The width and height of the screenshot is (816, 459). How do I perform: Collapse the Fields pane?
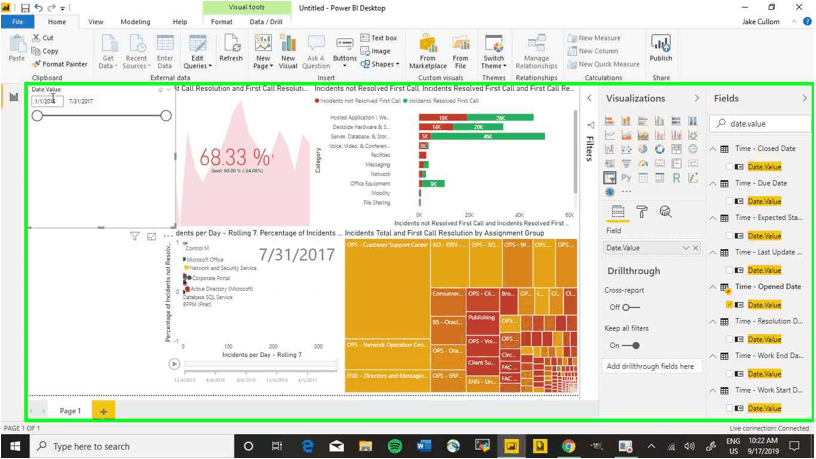point(805,98)
